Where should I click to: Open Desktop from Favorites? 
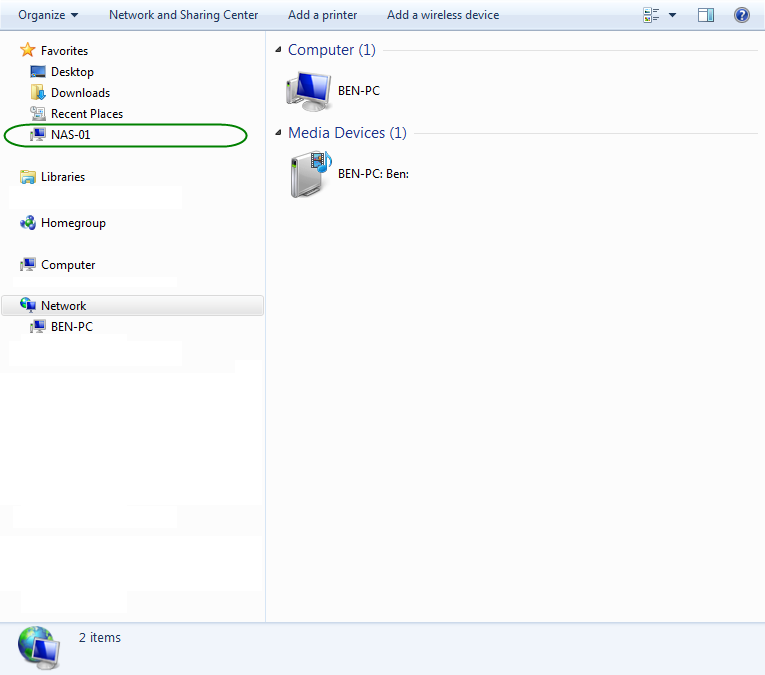(72, 72)
